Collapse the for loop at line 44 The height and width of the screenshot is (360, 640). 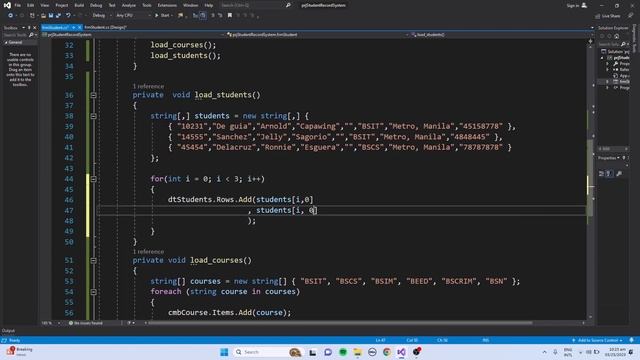(x=93, y=179)
